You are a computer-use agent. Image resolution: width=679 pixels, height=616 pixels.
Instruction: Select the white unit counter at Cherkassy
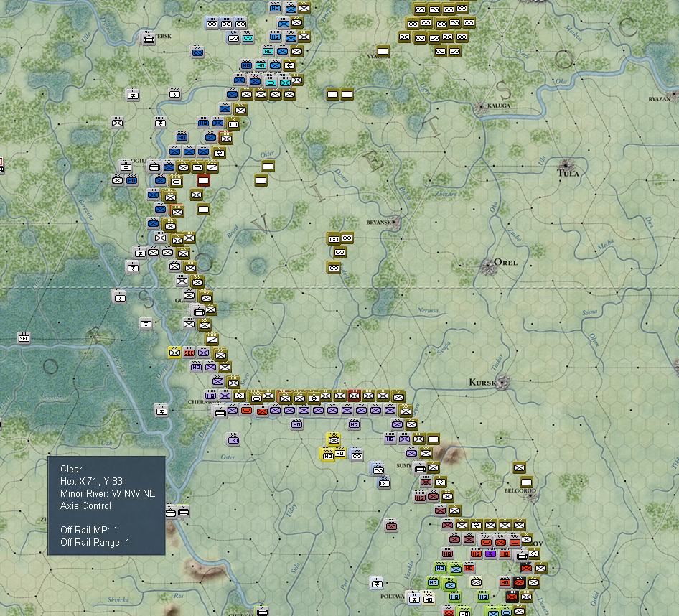tap(262, 611)
